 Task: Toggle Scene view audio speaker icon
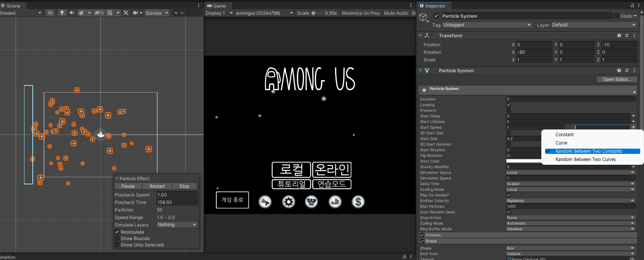pyautogui.click(x=71, y=13)
